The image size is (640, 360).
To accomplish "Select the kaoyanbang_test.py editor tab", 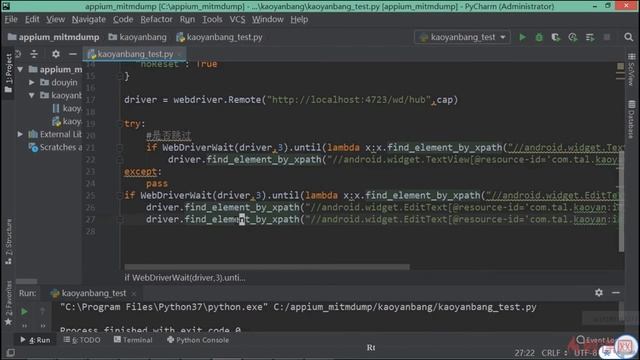I will [135, 54].
